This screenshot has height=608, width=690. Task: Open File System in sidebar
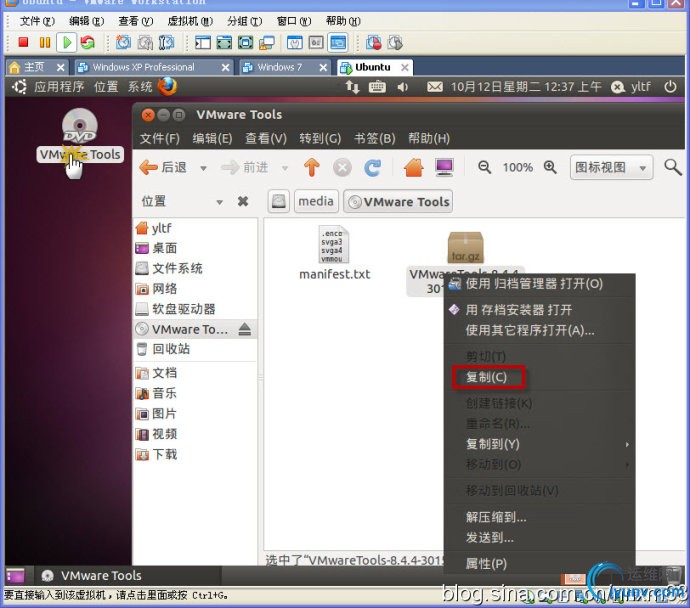(195, 268)
